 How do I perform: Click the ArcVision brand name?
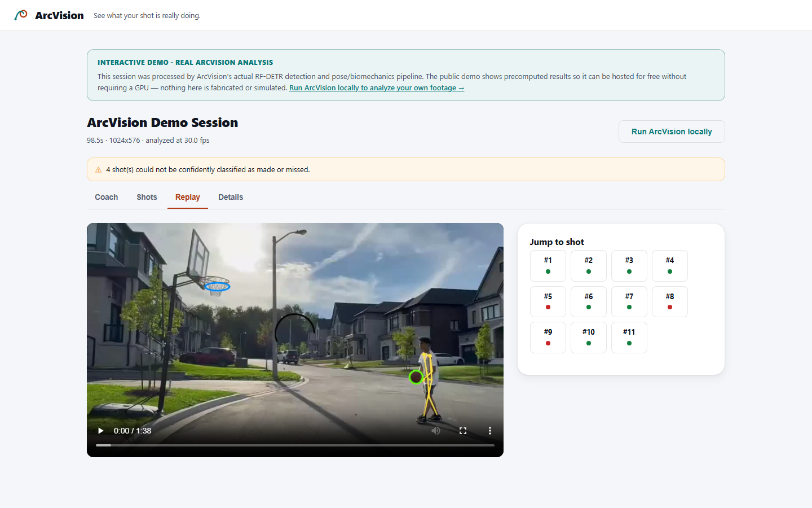[59, 15]
